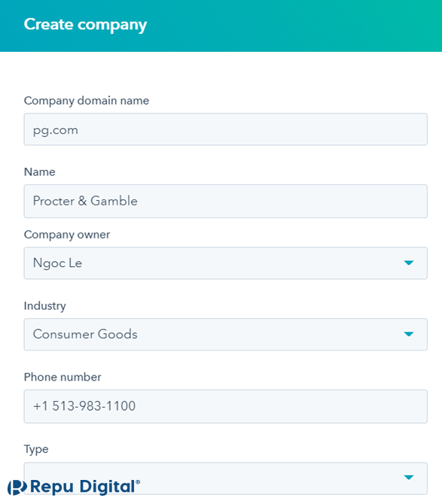Click the Type label

click(x=36, y=449)
